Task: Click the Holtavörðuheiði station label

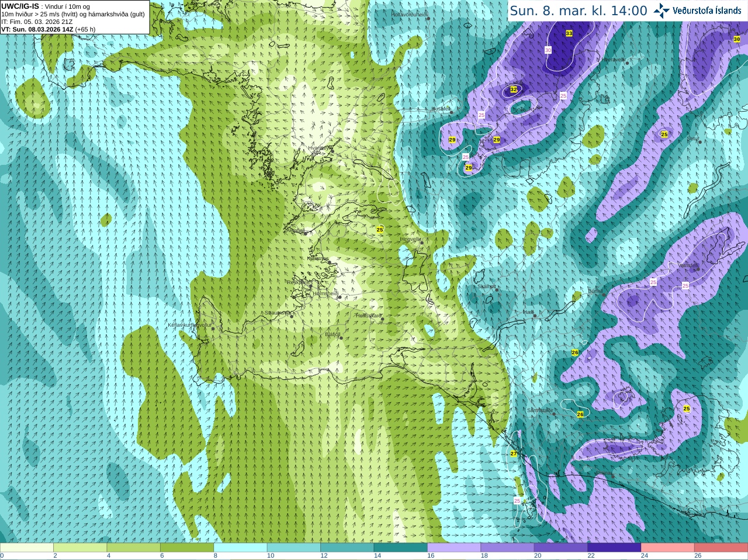Action: point(409,14)
